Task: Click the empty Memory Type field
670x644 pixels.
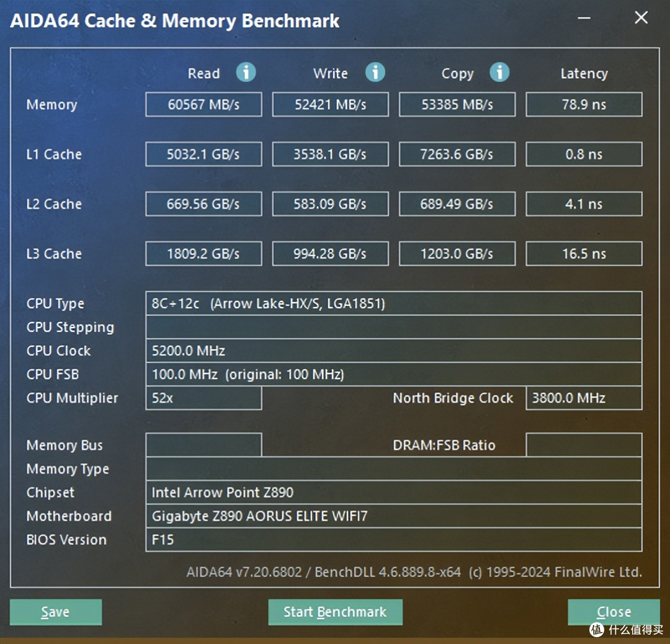Action: coord(393,469)
